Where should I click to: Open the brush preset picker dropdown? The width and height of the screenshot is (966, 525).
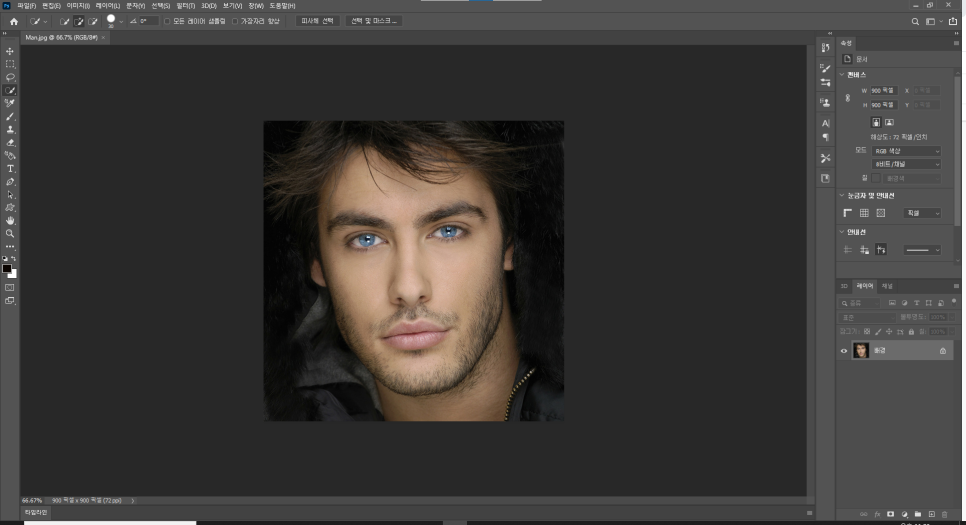point(121,22)
